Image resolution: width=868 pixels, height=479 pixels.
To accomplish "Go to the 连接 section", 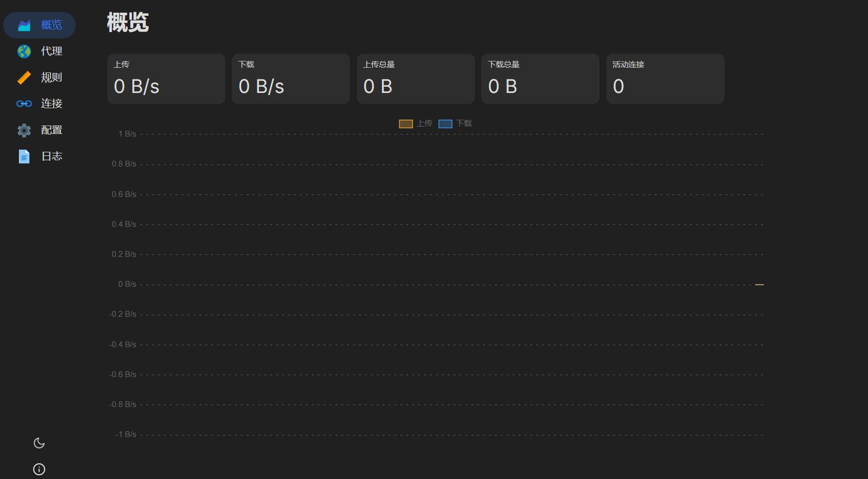I will point(51,104).
